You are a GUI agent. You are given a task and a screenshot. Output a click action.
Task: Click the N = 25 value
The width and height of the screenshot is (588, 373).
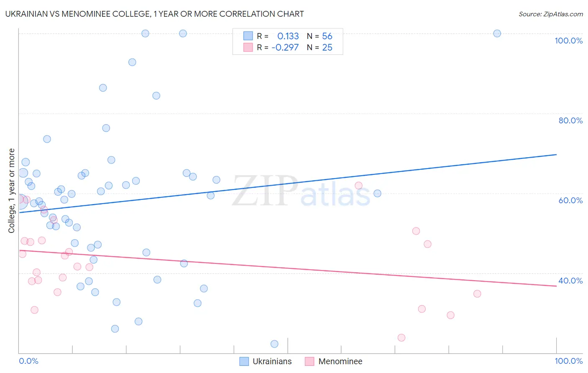[x=320, y=47]
